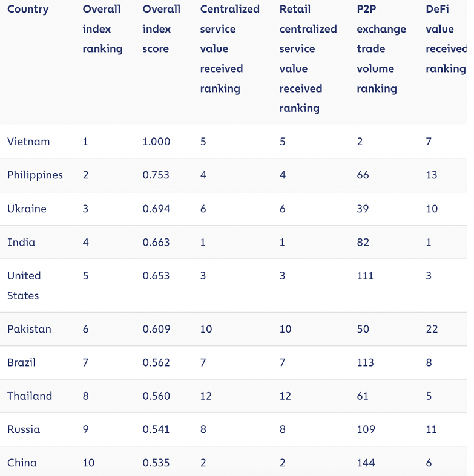The image size is (474, 476).
Task: Select Retail centralized service value header
Action: click(x=308, y=59)
